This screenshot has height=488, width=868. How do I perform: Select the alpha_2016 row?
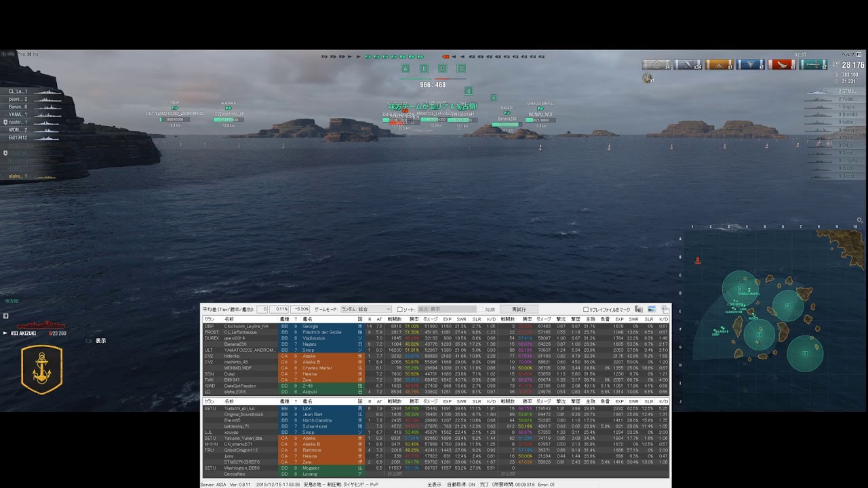[436, 392]
